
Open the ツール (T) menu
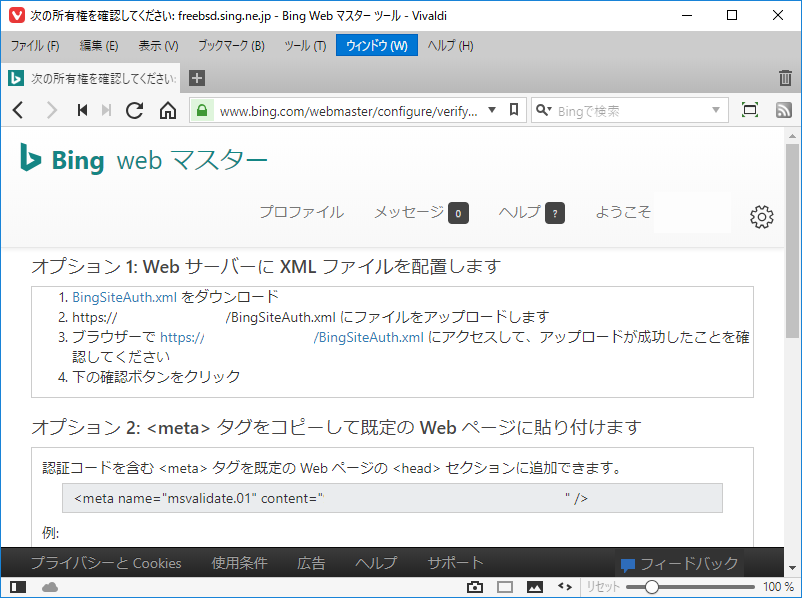pyautogui.click(x=305, y=46)
